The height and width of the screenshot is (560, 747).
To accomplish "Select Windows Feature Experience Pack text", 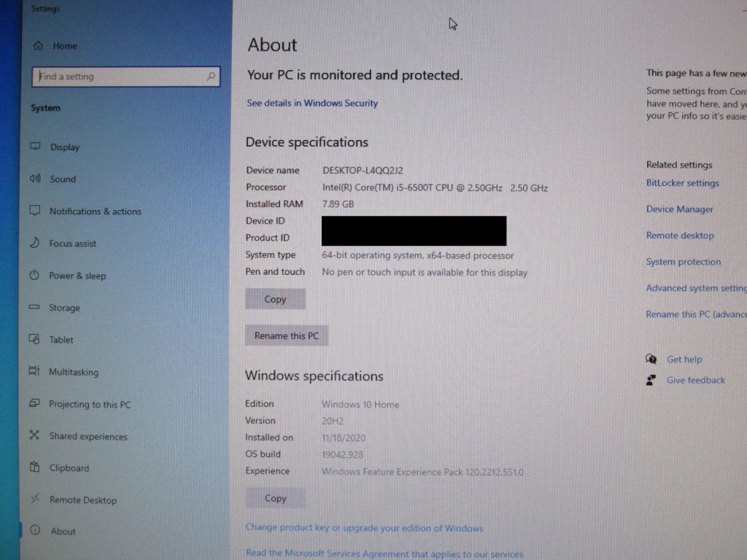I will click(x=422, y=472).
